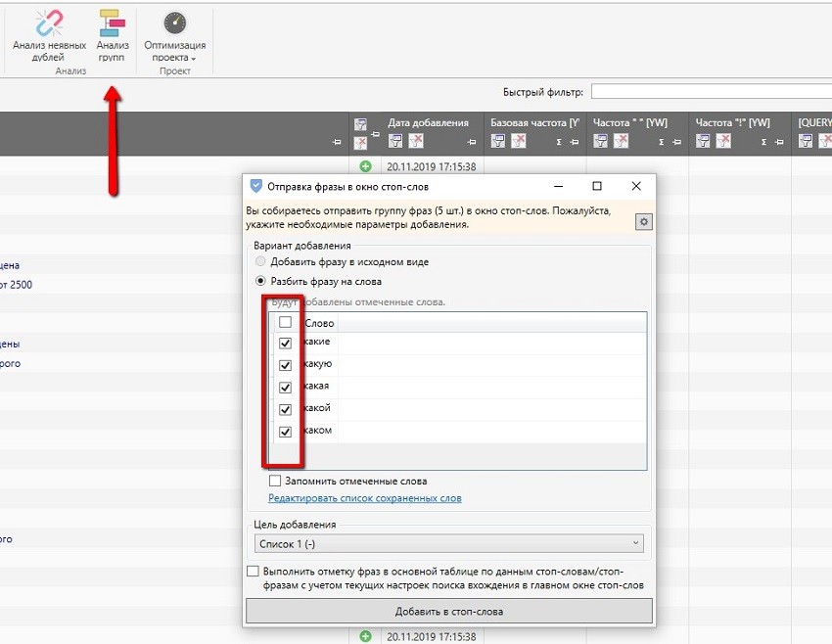The width and height of the screenshot is (832, 644).
Task: Enable Выполнить отметку фраз в основной таблице checkbox
Action: click(254, 571)
